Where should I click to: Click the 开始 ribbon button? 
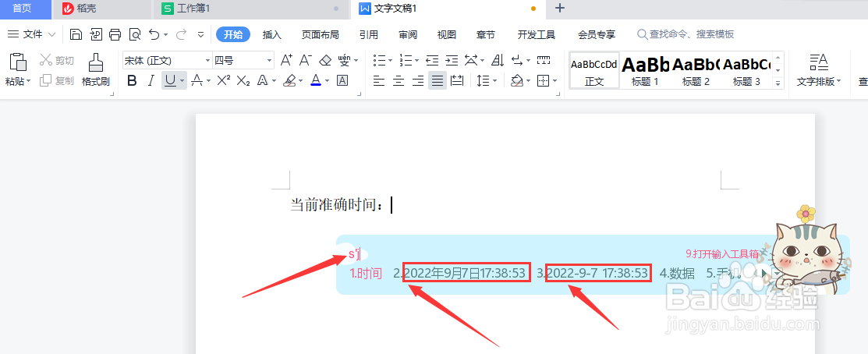[233, 35]
